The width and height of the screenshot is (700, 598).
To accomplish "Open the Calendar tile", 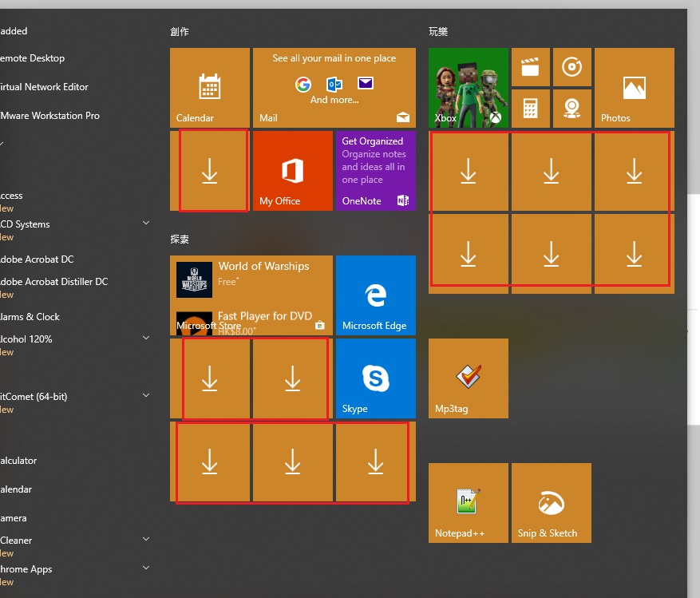I will click(x=209, y=88).
